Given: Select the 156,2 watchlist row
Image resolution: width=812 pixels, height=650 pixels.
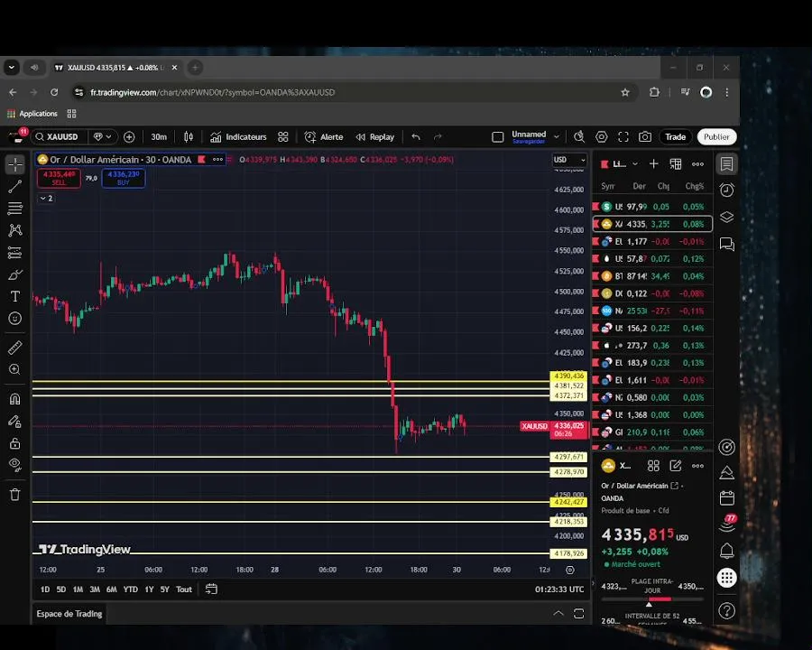Looking at the screenshot, I should 652,328.
